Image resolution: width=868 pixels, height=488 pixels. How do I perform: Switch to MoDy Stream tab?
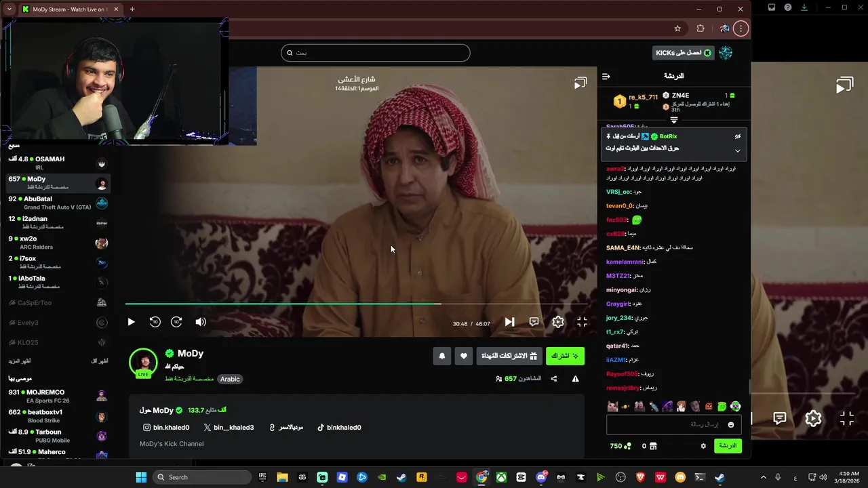70,9
